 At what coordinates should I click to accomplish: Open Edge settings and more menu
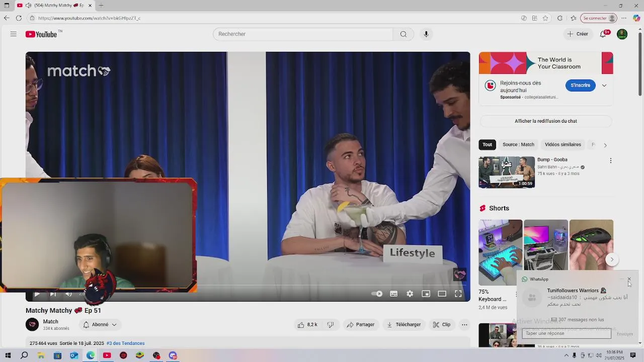pos(624,18)
